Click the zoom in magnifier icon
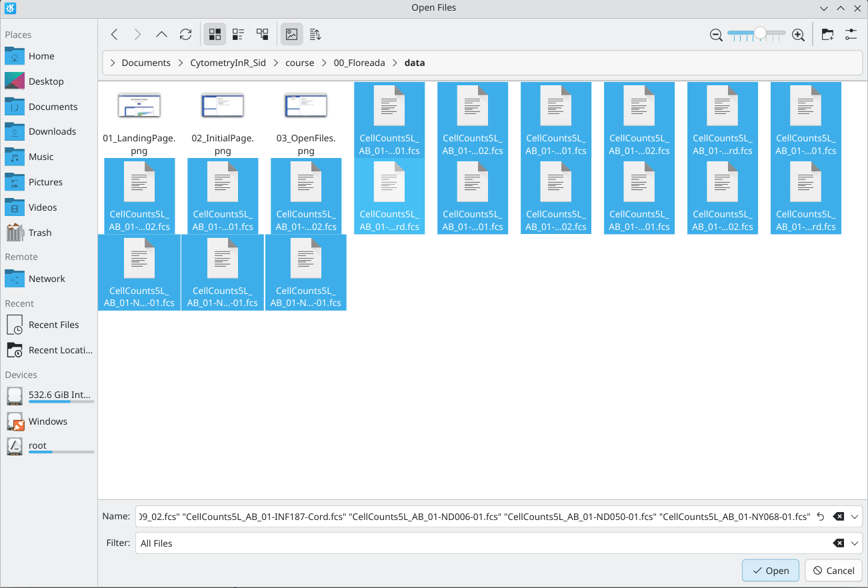Screen dimensions: 868x588 (798, 35)
